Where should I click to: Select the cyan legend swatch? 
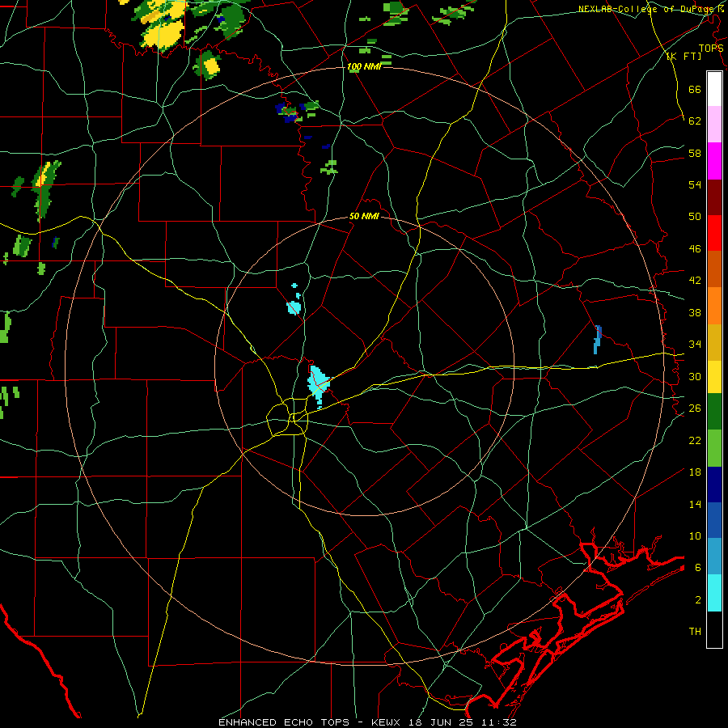714,592
